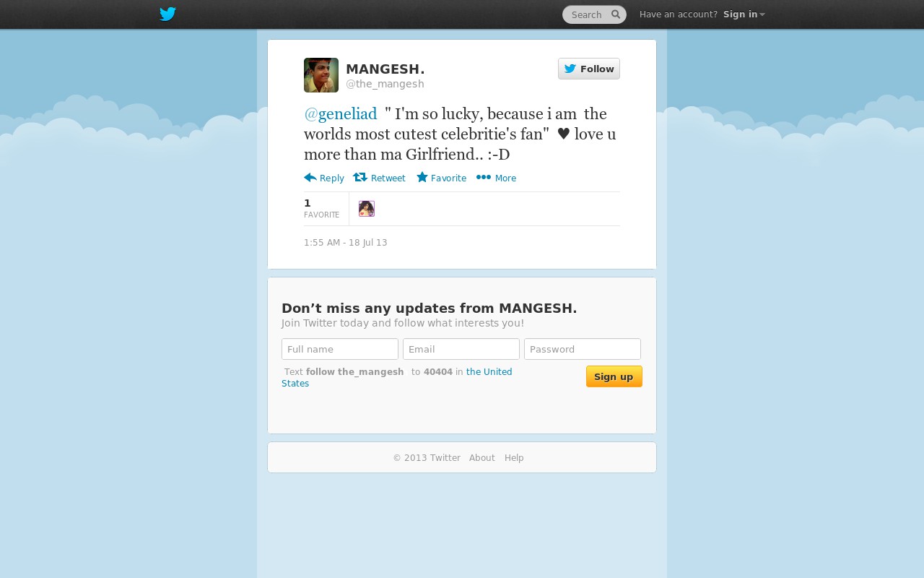Click the Retweet arrows icon

click(x=360, y=177)
